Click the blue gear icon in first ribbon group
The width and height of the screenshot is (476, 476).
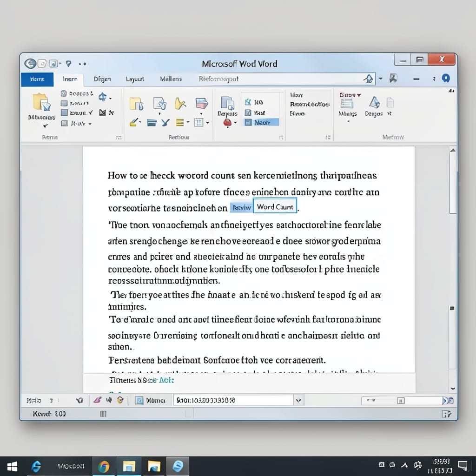[x=102, y=97]
